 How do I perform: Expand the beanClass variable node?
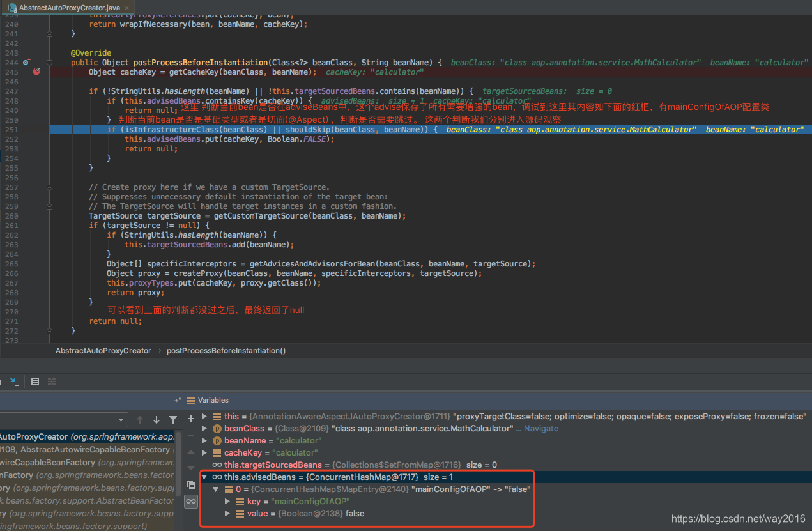[x=204, y=428]
